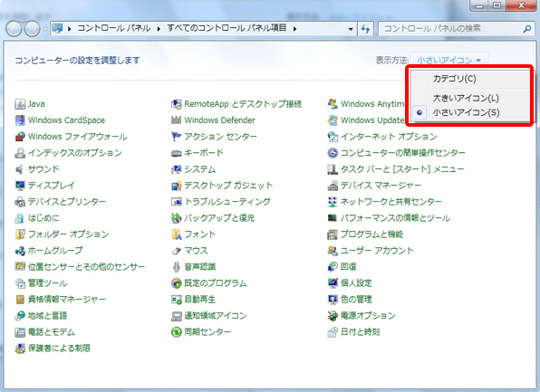Screen dimensions: 540x392
Task: Click the マウス icon
Action: [x=177, y=251]
